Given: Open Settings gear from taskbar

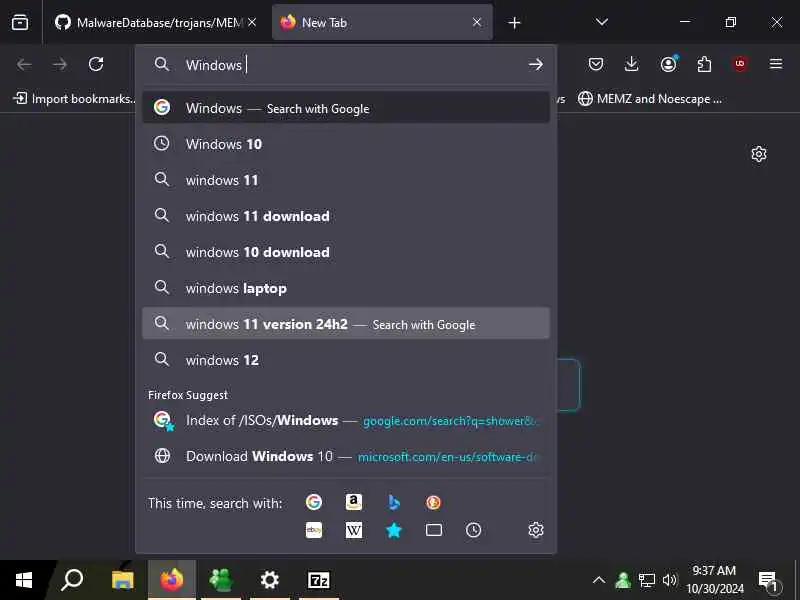Looking at the screenshot, I should pyautogui.click(x=269, y=580).
